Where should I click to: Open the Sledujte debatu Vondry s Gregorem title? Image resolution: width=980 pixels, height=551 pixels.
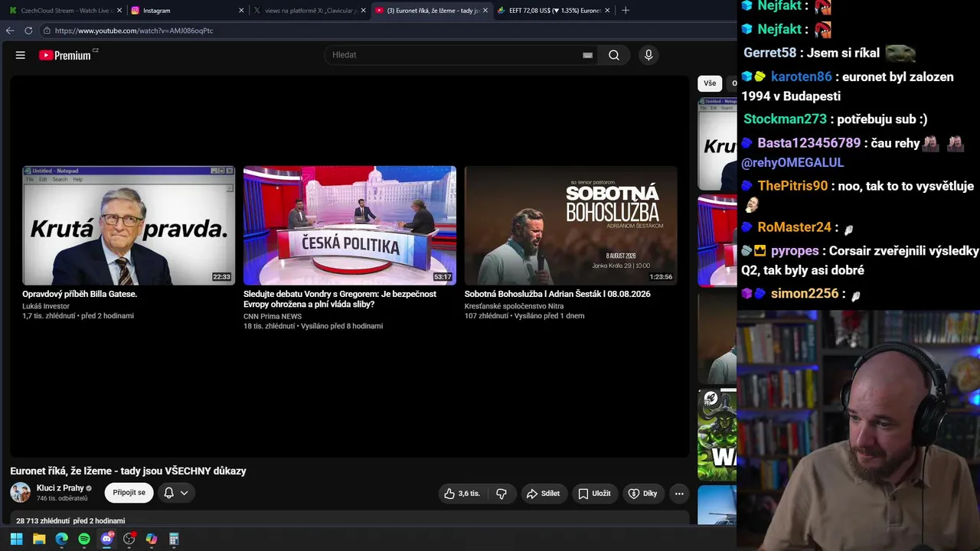[340, 299]
